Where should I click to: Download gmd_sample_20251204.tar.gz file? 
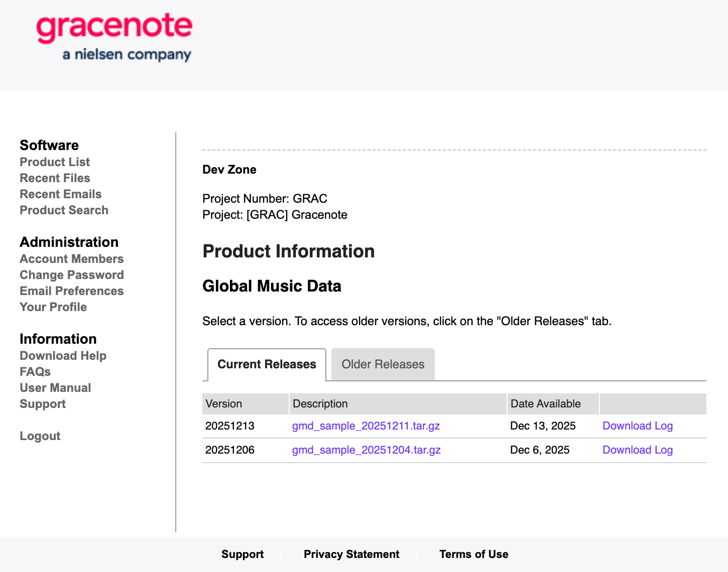coord(366,450)
